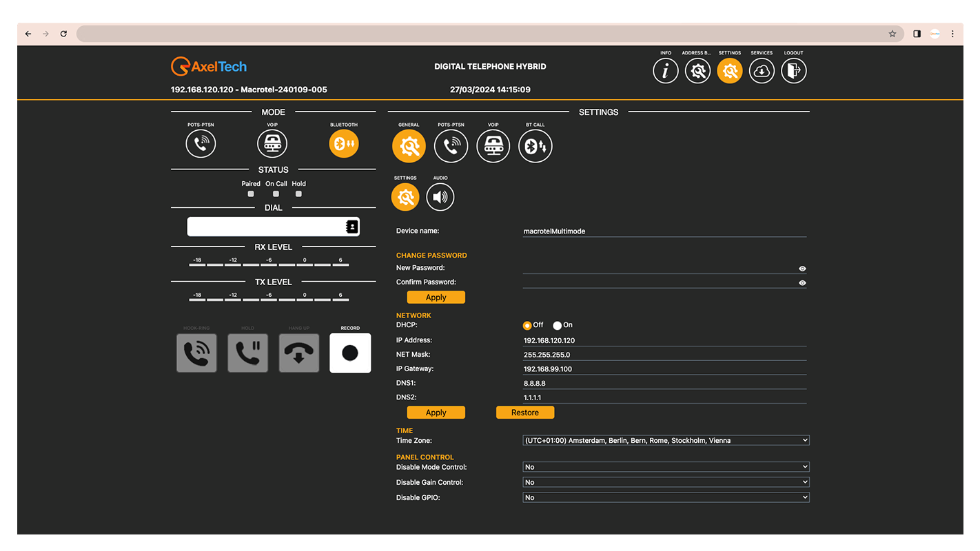Click Apply under Change Password

point(436,298)
